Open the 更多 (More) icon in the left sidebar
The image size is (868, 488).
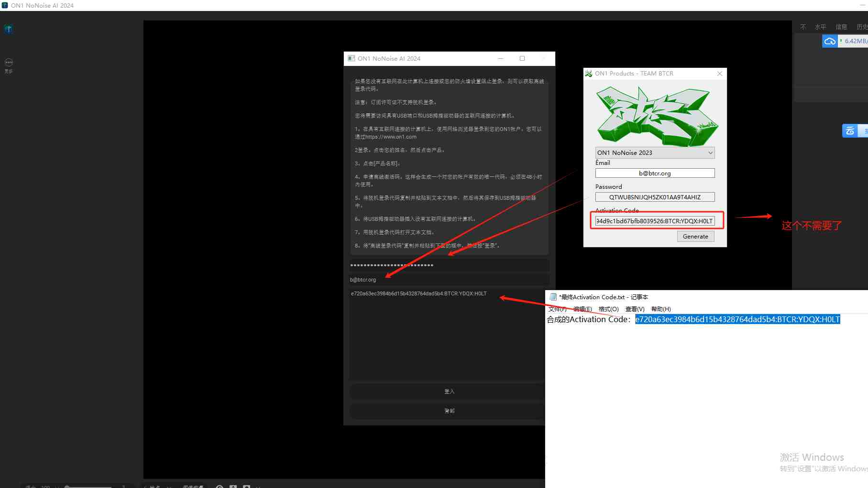click(x=9, y=63)
